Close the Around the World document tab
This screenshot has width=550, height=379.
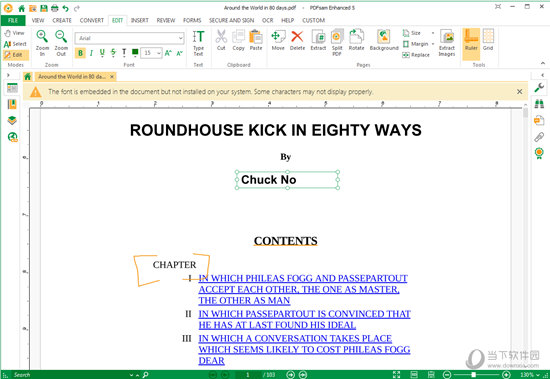[112, 77]
